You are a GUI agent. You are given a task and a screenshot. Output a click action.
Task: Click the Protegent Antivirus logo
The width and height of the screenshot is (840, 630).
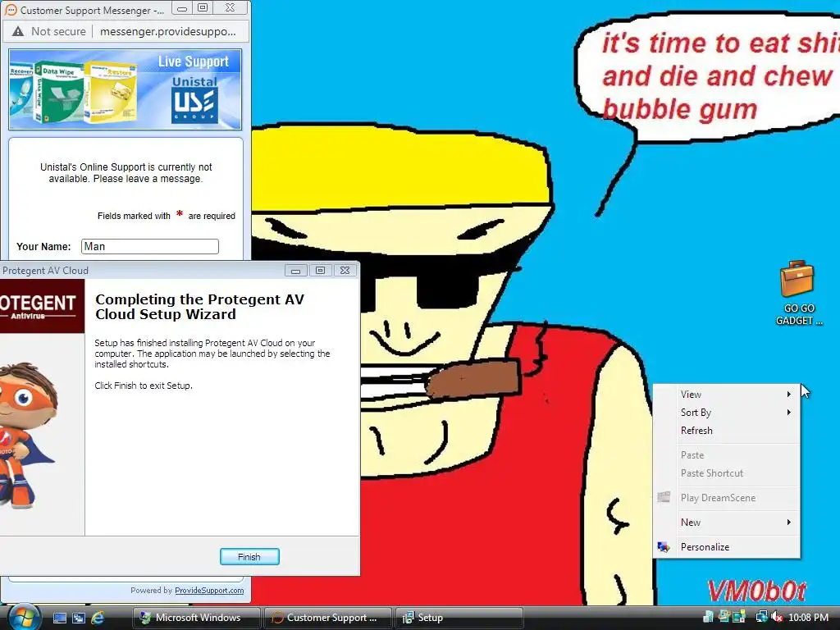(42, 307)
